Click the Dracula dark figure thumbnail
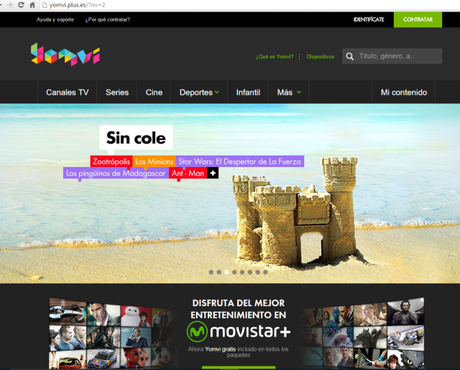Screen dimensions: 460x370 click(406, 311)
